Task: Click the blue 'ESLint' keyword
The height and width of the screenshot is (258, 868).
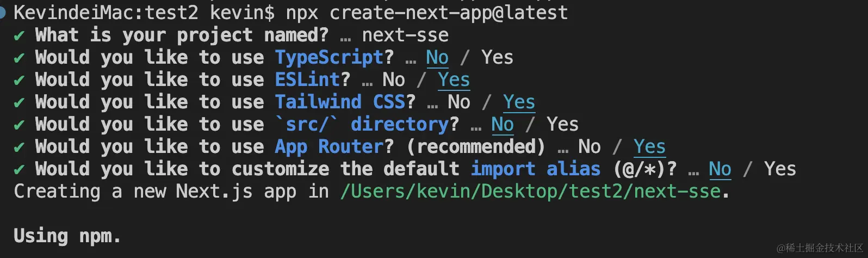Action: pos(307,79)
